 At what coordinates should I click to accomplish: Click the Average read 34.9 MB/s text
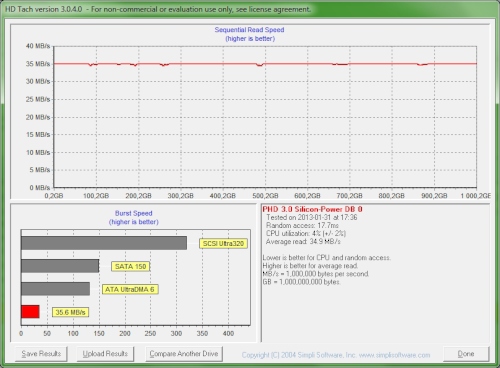point(303,242)
